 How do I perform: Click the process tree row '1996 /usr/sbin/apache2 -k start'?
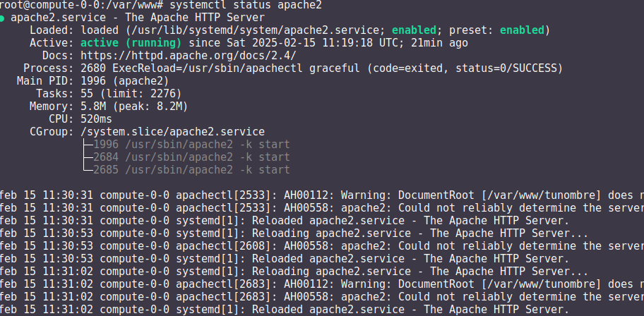[x=191, y=145]
